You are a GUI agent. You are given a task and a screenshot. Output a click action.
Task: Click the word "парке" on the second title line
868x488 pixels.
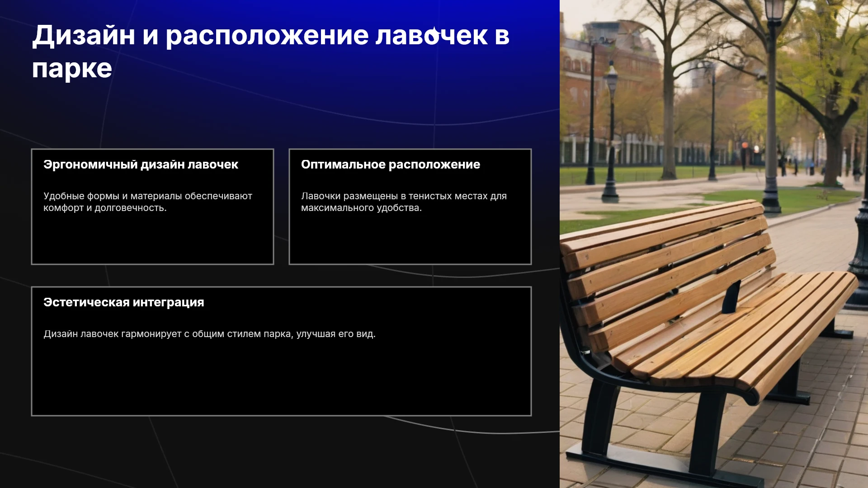72,69
